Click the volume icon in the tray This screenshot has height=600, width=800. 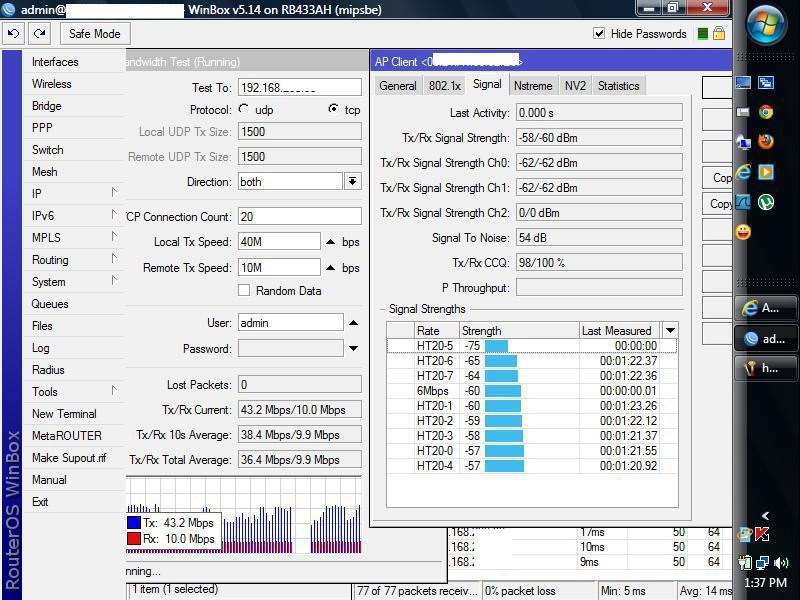point(780,562)
